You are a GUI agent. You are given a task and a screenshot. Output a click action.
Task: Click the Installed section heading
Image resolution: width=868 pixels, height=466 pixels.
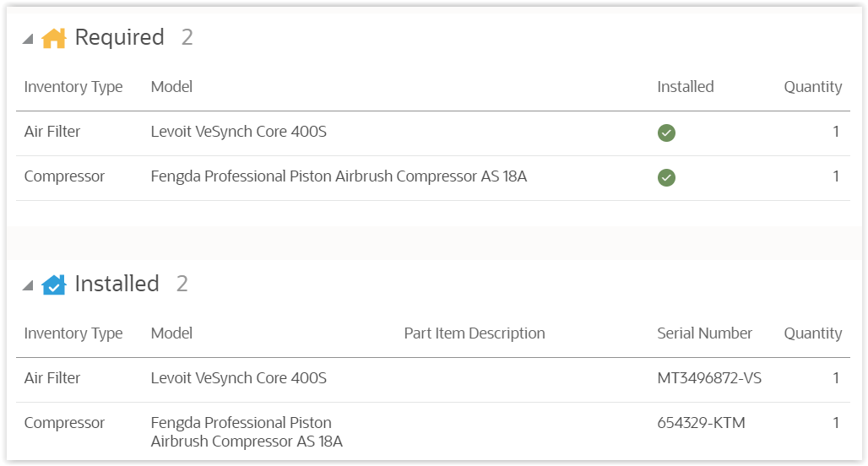(117, 284)
